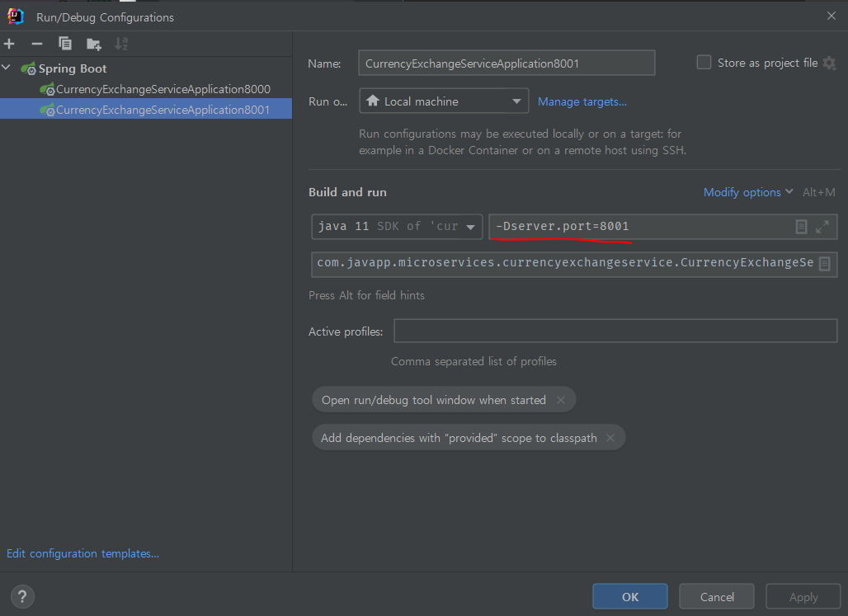This screenshot has height=616, width=848.
Task: Open help with the question mark button
Action: click(x=22, y=596)
